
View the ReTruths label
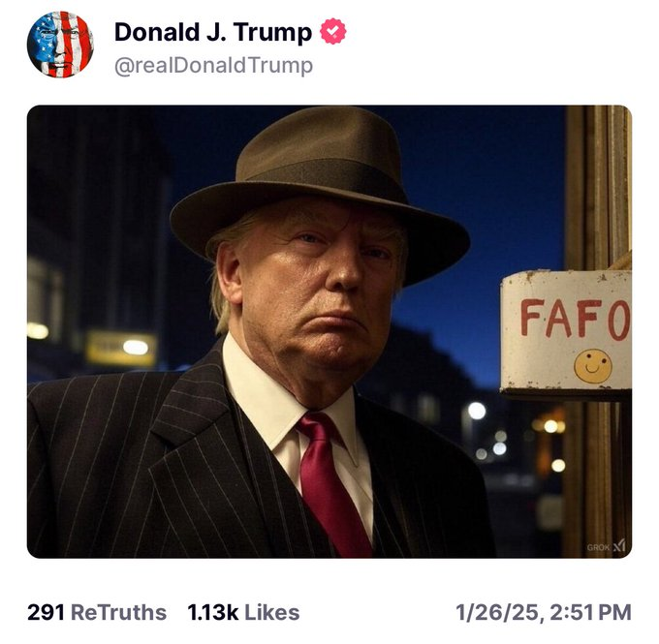(x=118, y=612)
